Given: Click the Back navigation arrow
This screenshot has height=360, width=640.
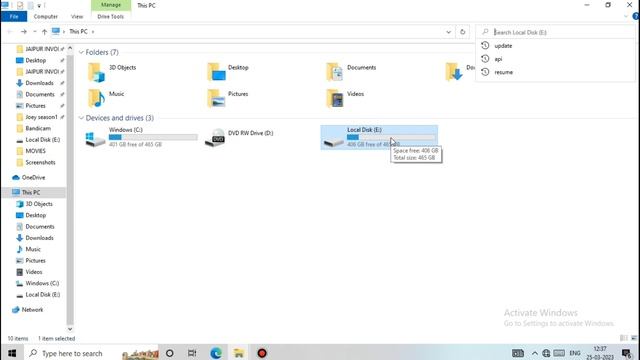Looking at the screenshot, I should pos(10,31).
